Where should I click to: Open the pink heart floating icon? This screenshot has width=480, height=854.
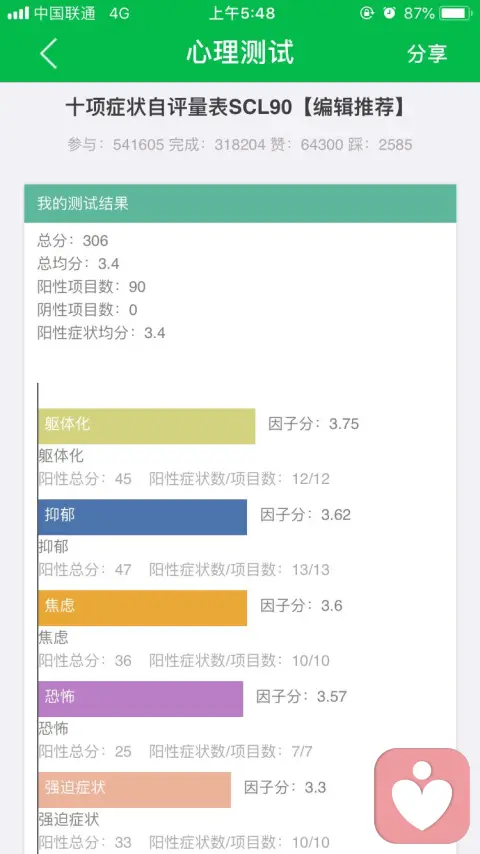click(x=422, y=796)
